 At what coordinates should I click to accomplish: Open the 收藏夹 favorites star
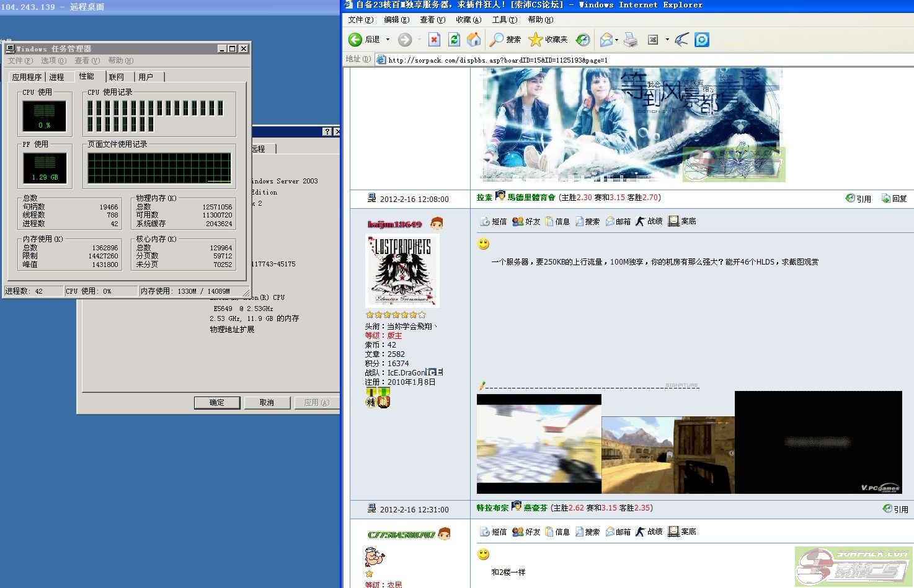tap(536, 40)
